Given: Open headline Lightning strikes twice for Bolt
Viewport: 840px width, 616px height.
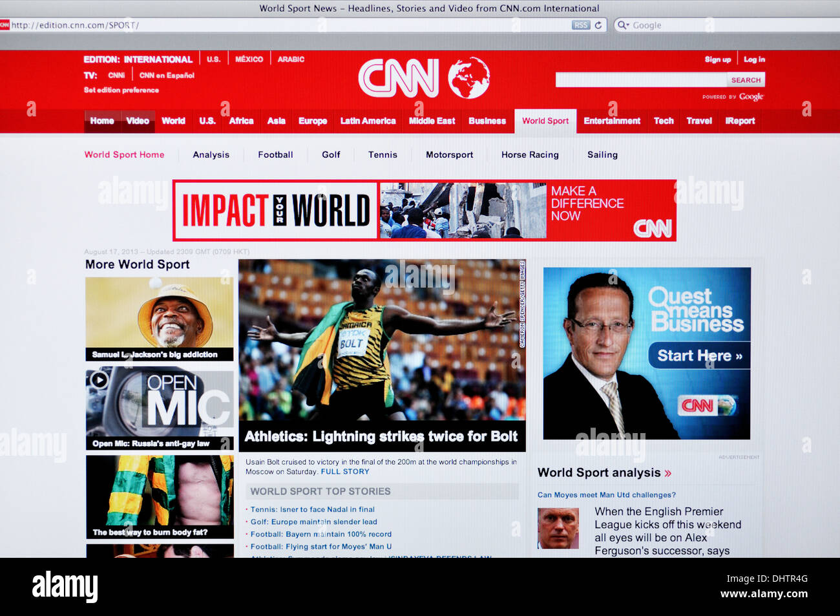Looking at the screenshot, I should pos(381,437).
